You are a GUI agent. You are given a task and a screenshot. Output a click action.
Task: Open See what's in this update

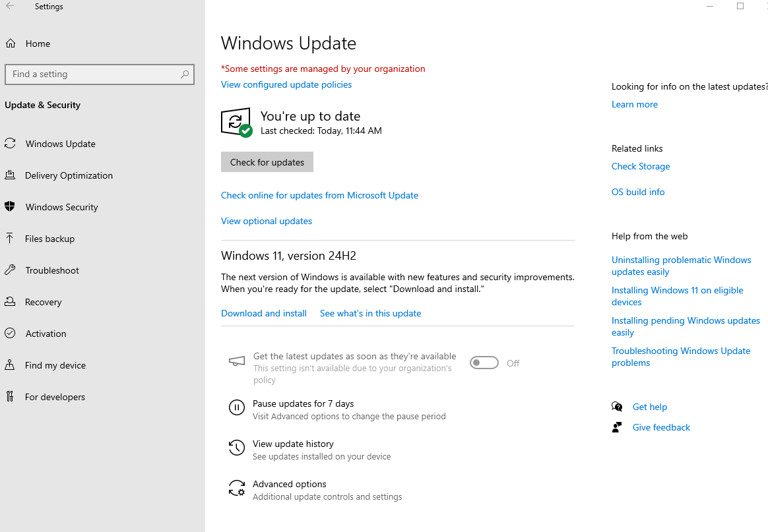(x=370, y=313)
